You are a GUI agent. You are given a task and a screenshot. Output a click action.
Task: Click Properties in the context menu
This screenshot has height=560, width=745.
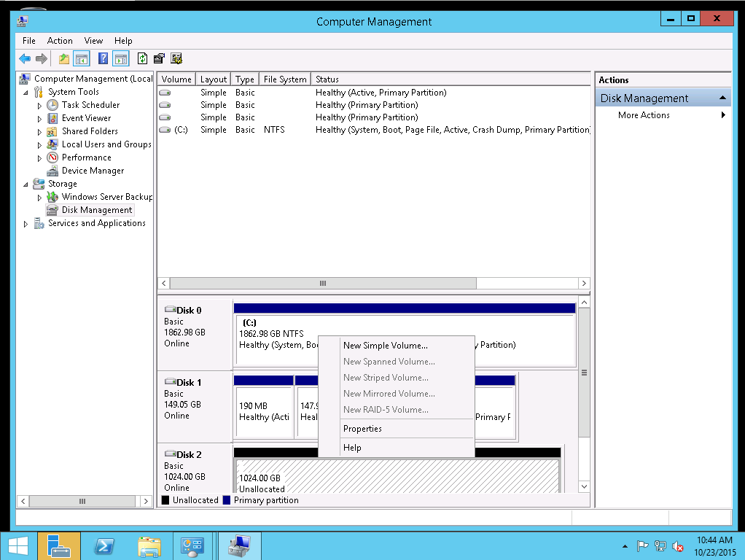(362, 429)
